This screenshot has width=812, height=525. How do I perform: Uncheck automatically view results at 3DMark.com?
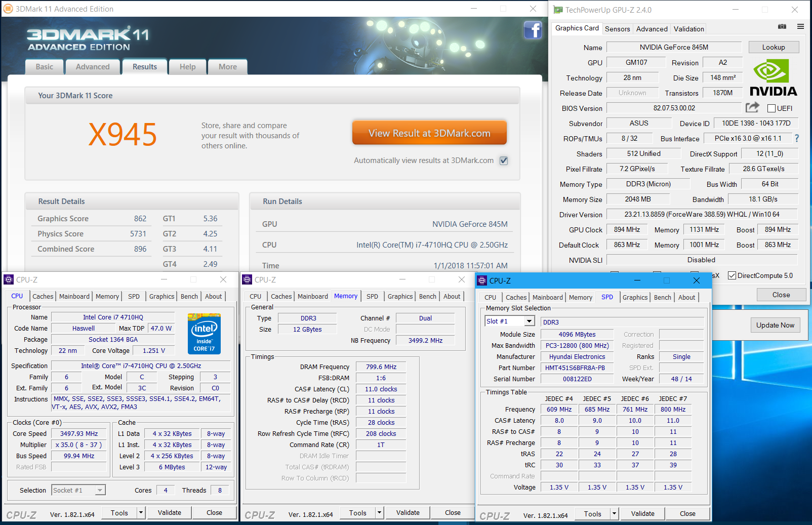504,160
